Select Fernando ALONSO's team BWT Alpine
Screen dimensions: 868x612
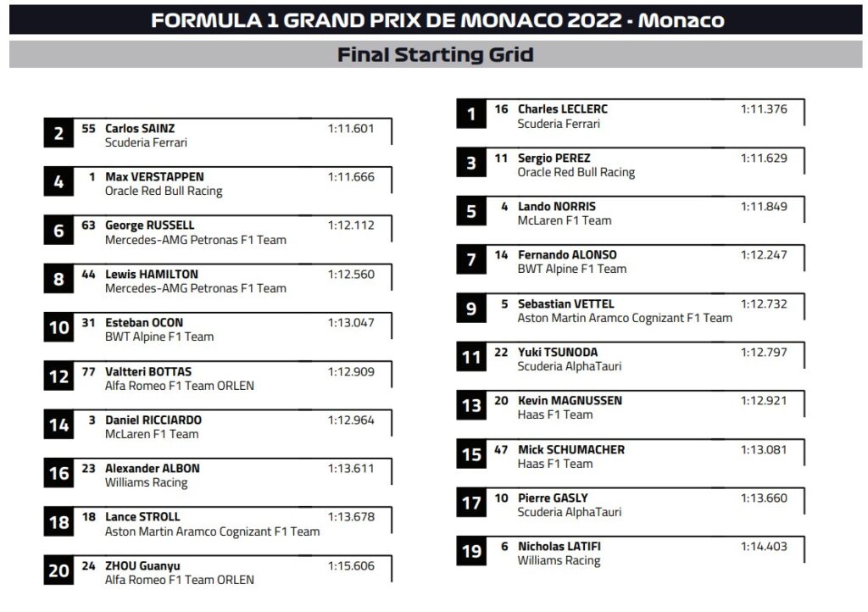571,270
